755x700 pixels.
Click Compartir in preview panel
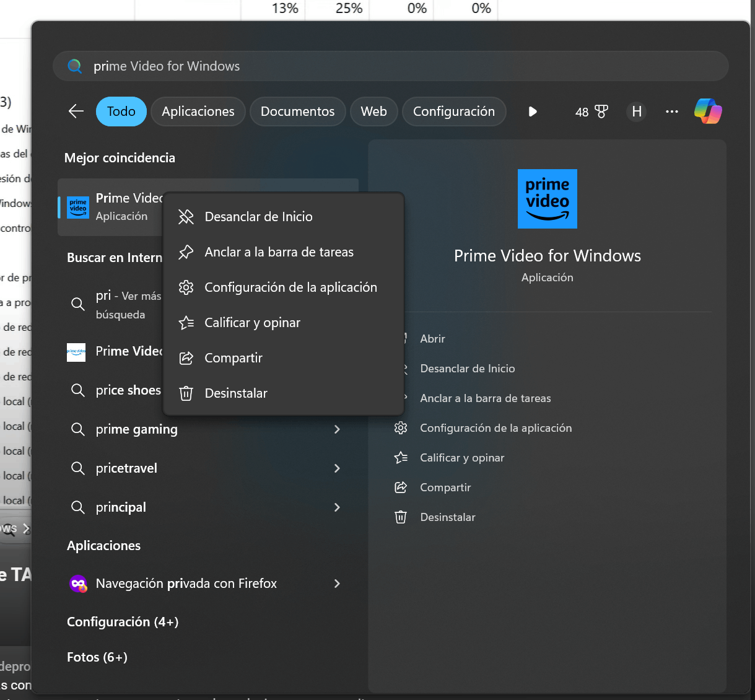(445, 488)
